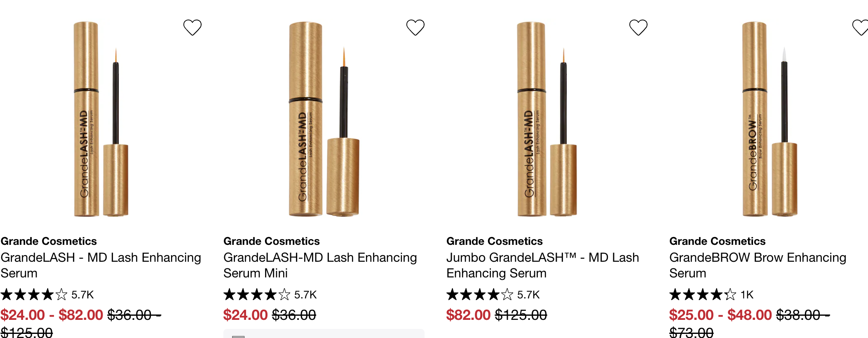868x338 pixels.
Task: Go to GrandeLASH-MD Lash Enhancing Serum Mini
Action: (x=320, y=265)
